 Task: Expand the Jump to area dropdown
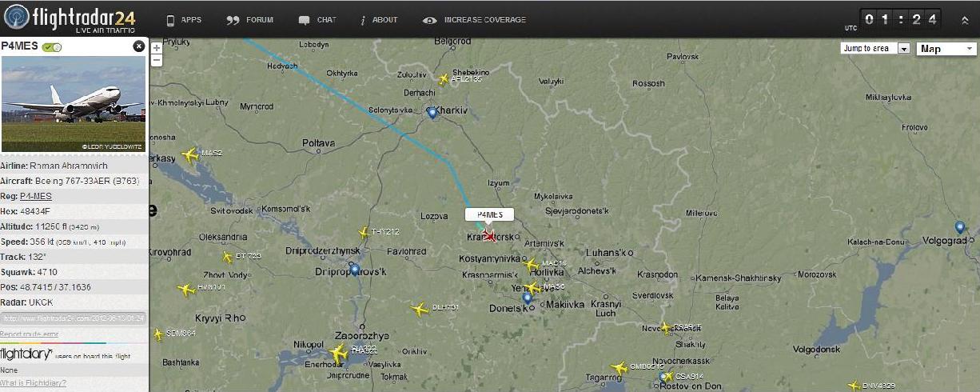[x=875, y=48]
